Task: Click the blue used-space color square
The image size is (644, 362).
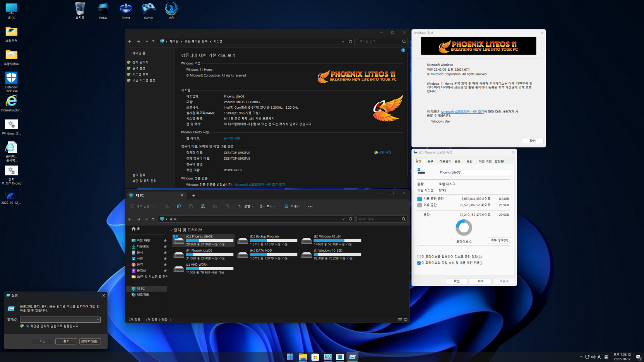Action: pyautogui.click(x=420, y=199)
